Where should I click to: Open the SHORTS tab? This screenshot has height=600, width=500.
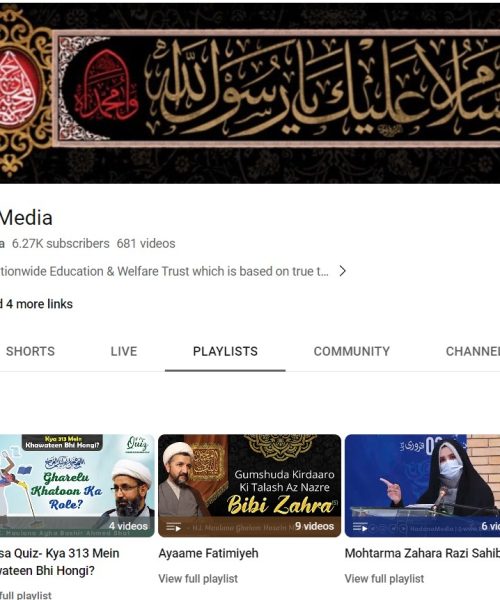click(x=30, y=351)
